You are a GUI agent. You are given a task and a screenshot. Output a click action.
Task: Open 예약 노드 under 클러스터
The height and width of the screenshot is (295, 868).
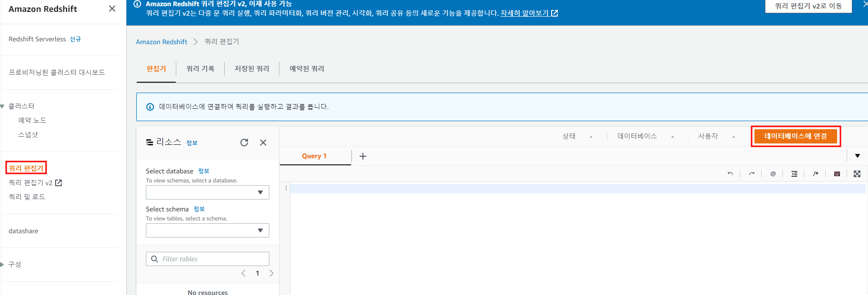click(x=32, y=120)
